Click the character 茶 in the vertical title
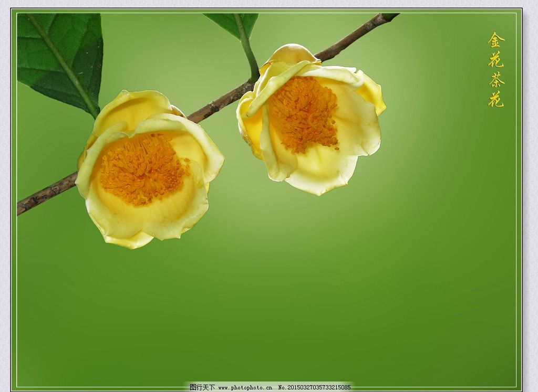 coord(496,80)
